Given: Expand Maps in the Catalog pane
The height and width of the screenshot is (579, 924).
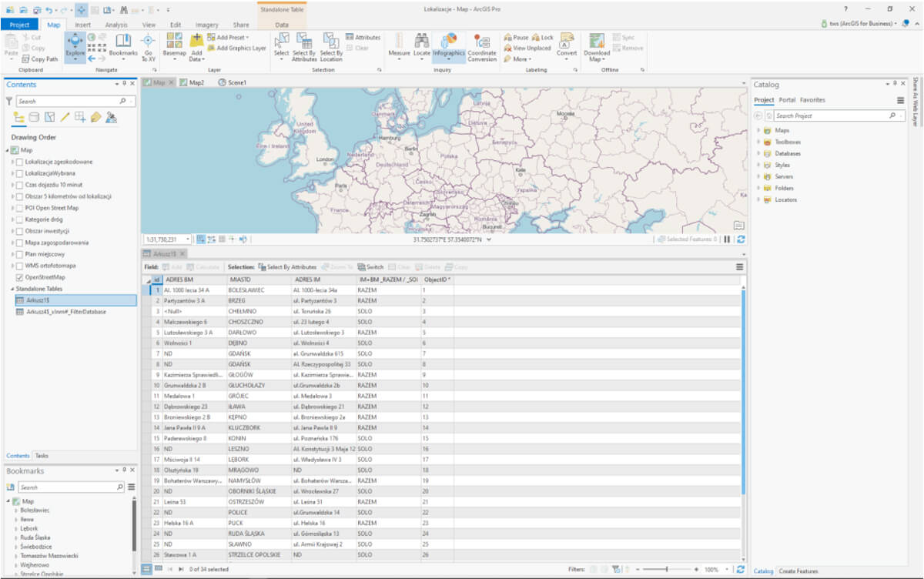Looking at the screenshot, I should (758, 130).
